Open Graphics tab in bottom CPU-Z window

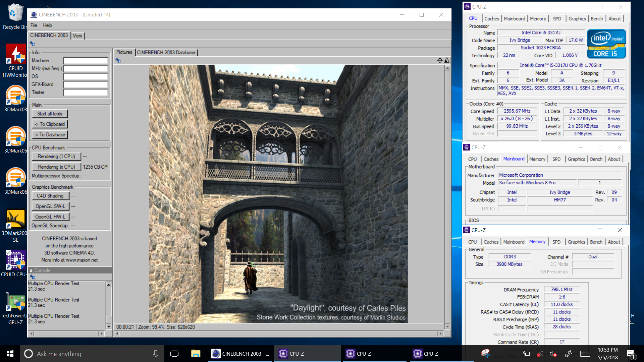click(577, 242)
